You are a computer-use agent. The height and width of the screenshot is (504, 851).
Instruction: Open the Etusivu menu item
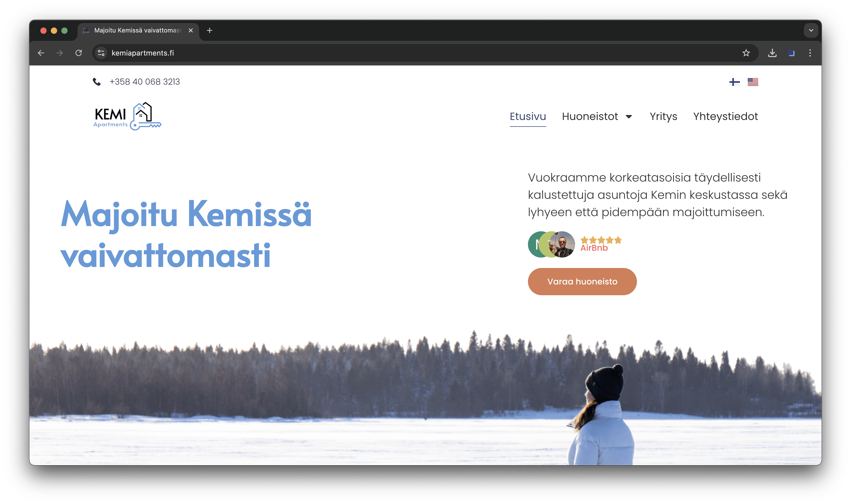click(528, 117)
